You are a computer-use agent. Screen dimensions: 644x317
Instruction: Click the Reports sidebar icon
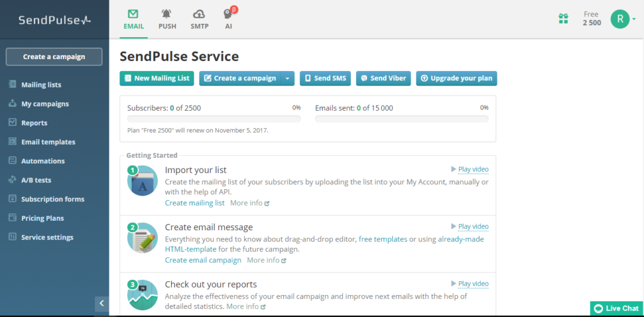[x=13, y=123]
